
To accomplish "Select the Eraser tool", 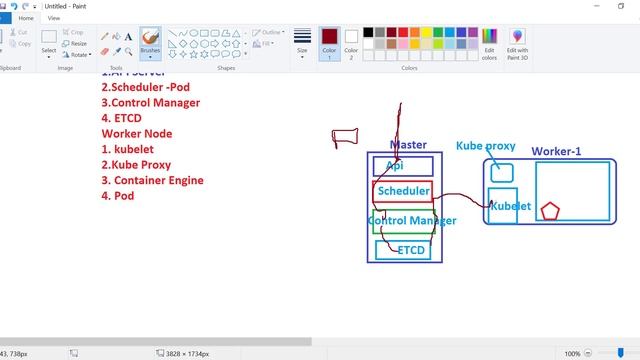I will click(x=104, y=52).
